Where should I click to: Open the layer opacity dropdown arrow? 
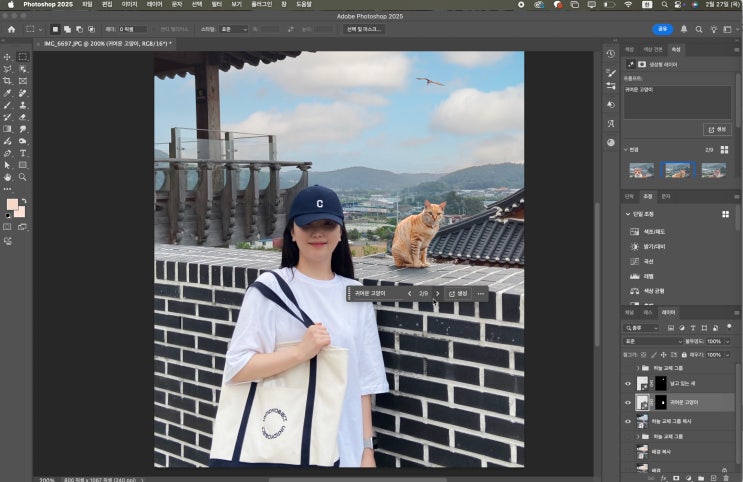(x=727, y=341)
